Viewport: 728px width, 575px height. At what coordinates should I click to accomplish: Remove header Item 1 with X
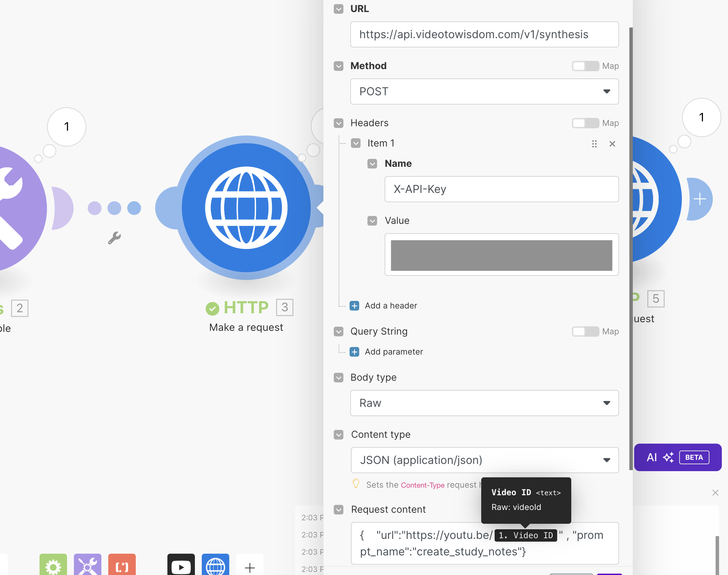pos(612,144)
